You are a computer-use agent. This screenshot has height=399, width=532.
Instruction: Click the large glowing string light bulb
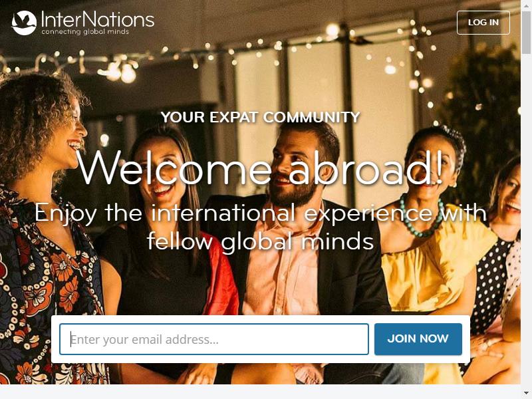click(x=128, y=73)
